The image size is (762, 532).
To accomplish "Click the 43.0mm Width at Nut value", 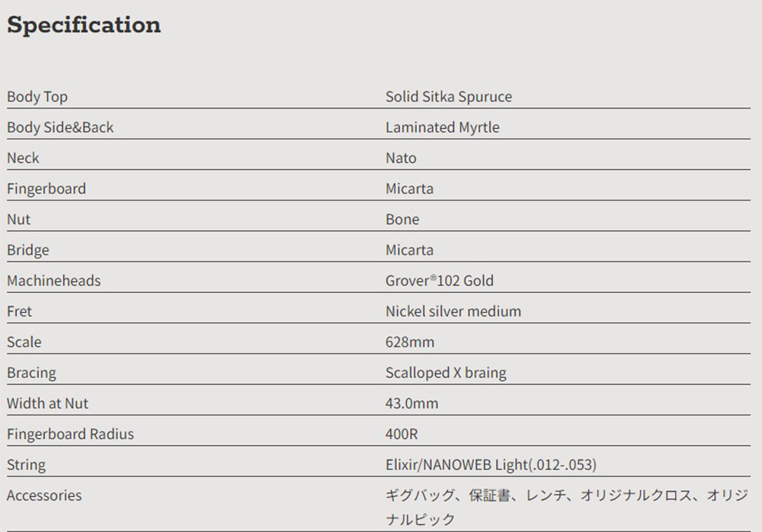I will [412, 403].
